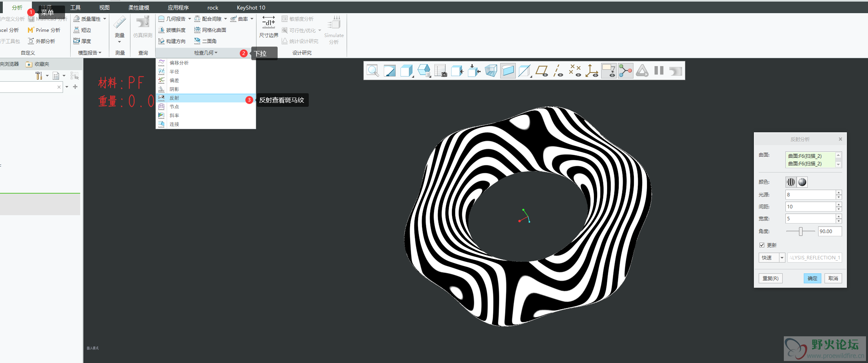Click Prime 分析 tool
This screenshot has height=363, width=868.
tap(44, 30)
